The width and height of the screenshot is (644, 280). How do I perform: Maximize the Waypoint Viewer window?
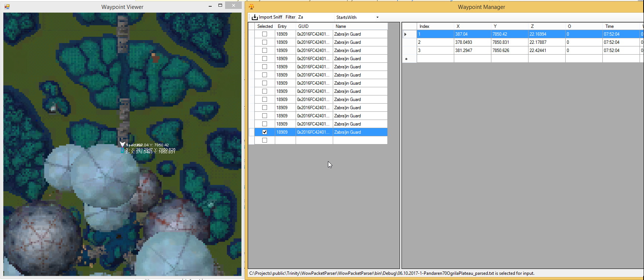pyautogui.click(x=220, y=6)
